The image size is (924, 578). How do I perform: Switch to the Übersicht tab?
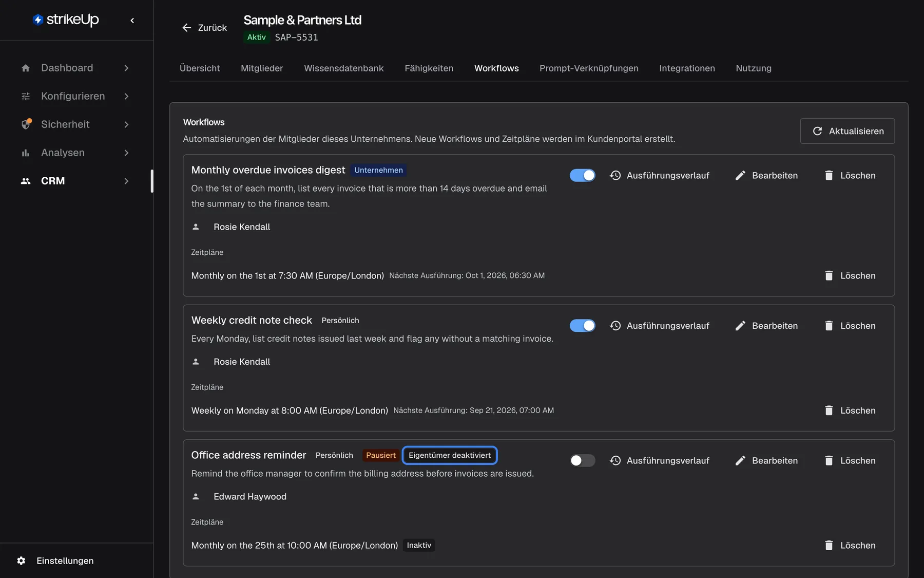(200, 68)
